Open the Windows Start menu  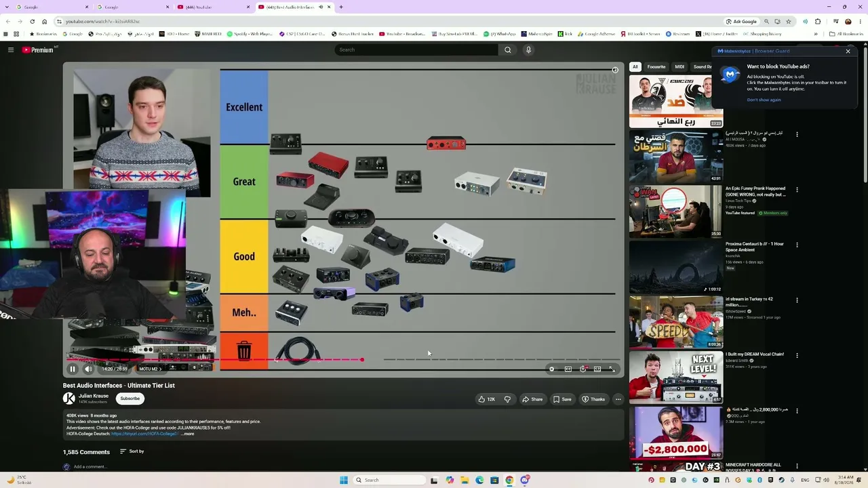[344, 480]
